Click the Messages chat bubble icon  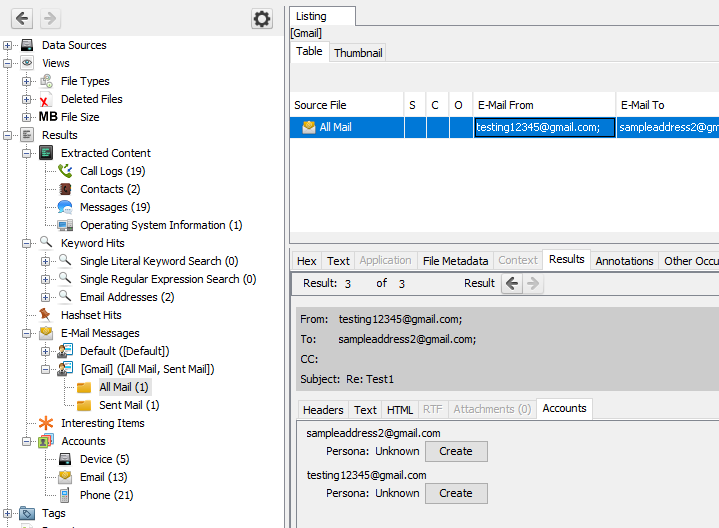pyautogui.click(x=65, y=207)
